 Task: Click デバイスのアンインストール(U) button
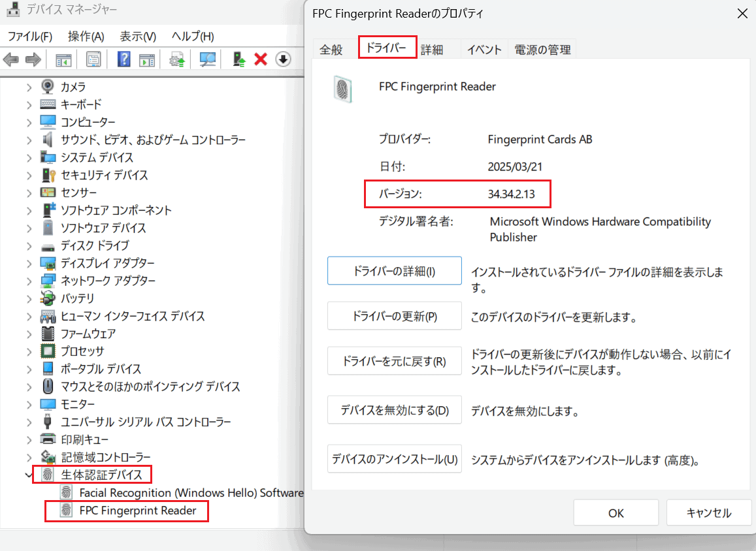coord(395,459)
